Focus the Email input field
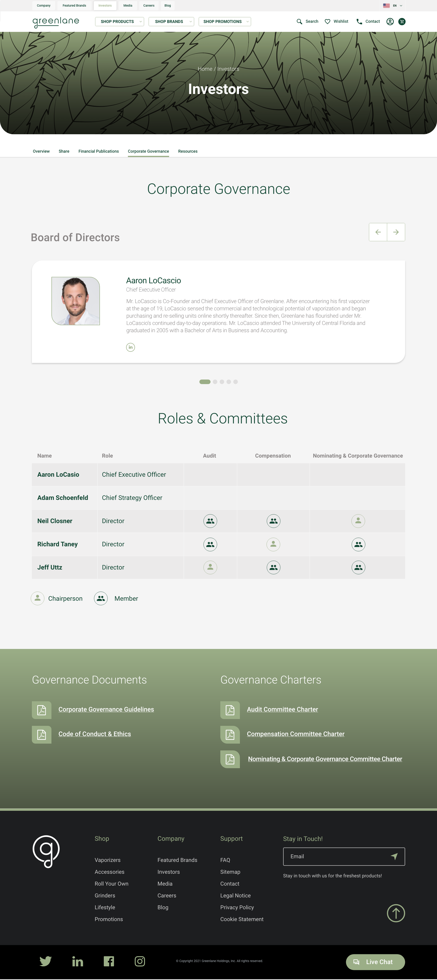The width and height of the screenshot is (437, 980). point(344,857)
